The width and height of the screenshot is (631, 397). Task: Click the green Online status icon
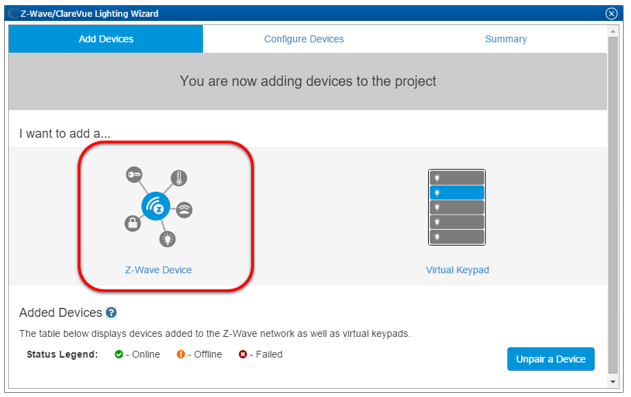click(x=119, y=354)
